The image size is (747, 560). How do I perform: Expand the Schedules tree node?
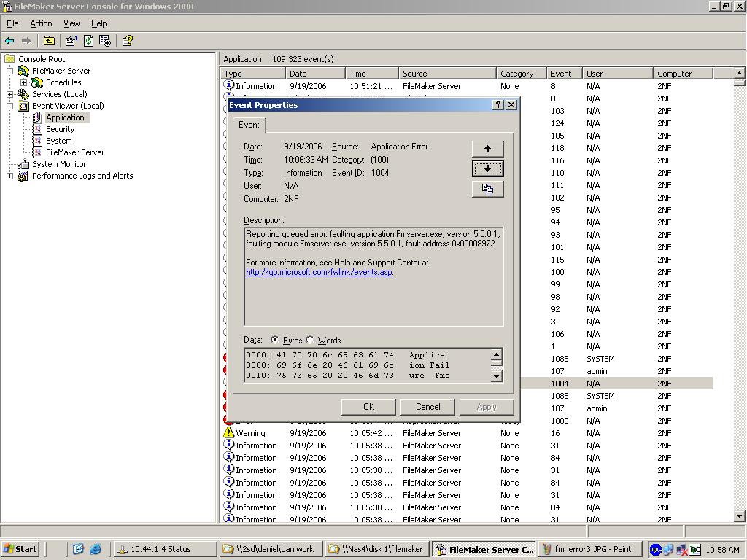[23, 82]
